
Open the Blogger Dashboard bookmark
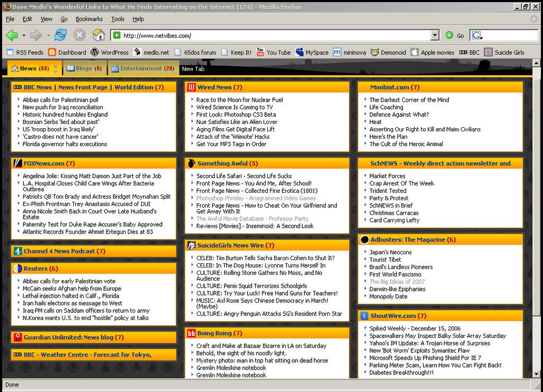tap(67, 52)
